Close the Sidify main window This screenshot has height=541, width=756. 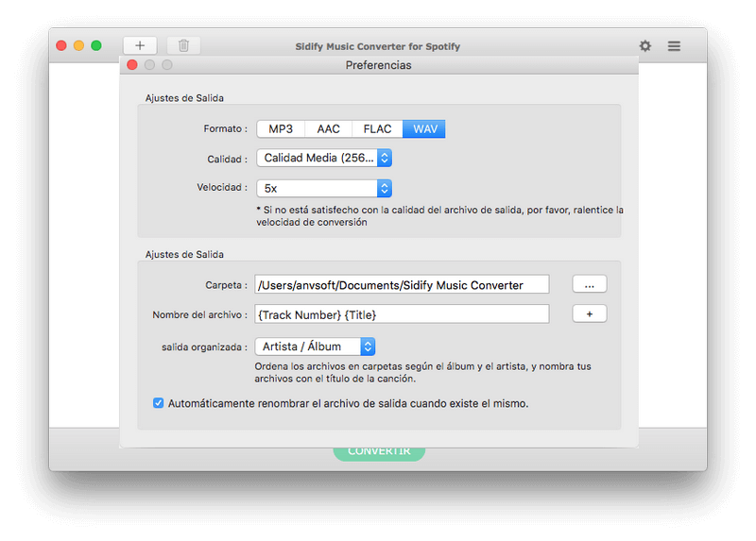click(x=61, y=45)
